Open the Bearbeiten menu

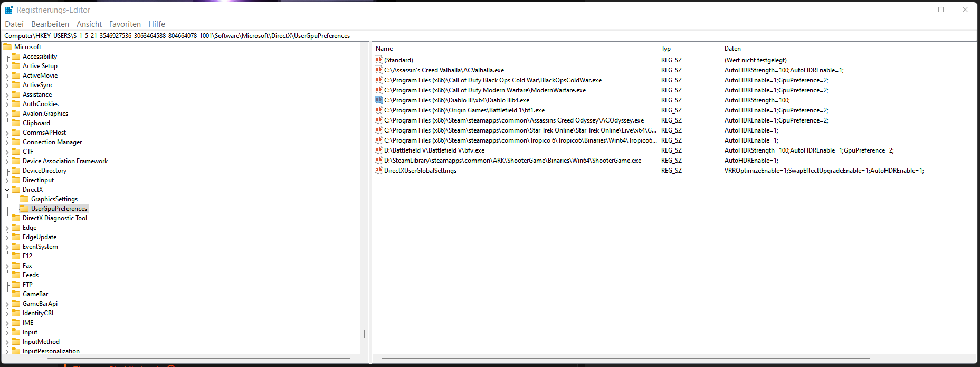50,24
